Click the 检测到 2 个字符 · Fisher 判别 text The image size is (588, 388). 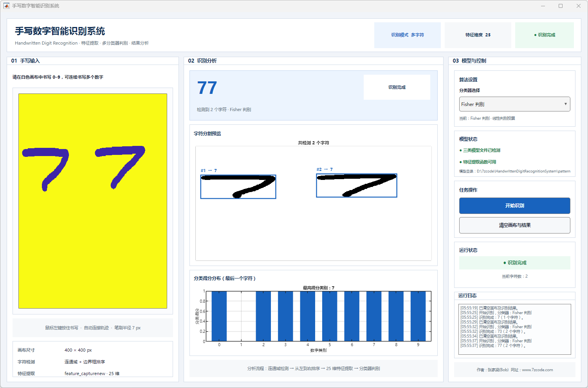[x=224, y=110]
